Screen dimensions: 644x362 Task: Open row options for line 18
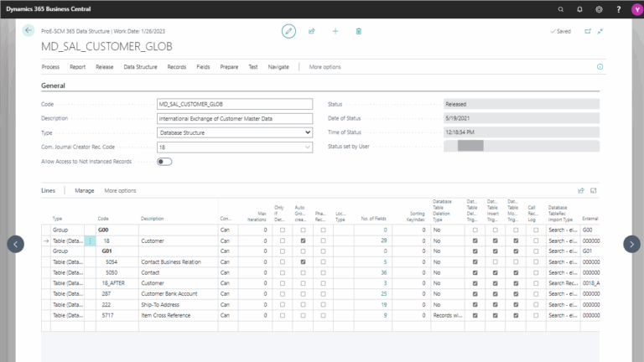(90, 241)
